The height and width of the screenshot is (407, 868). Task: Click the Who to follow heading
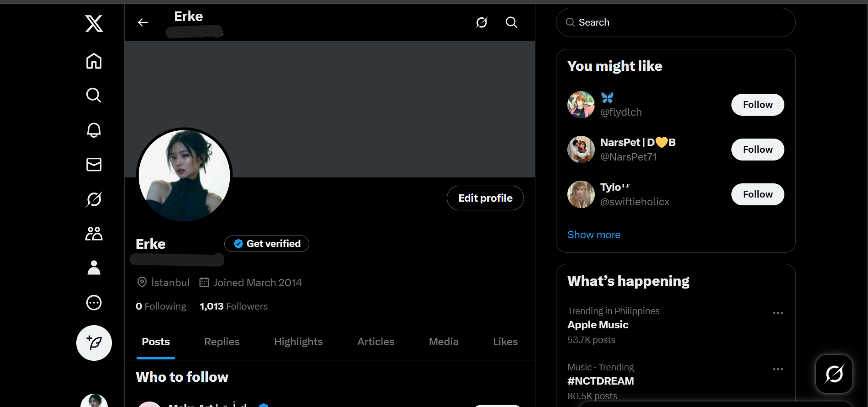[x=182, y=377]
